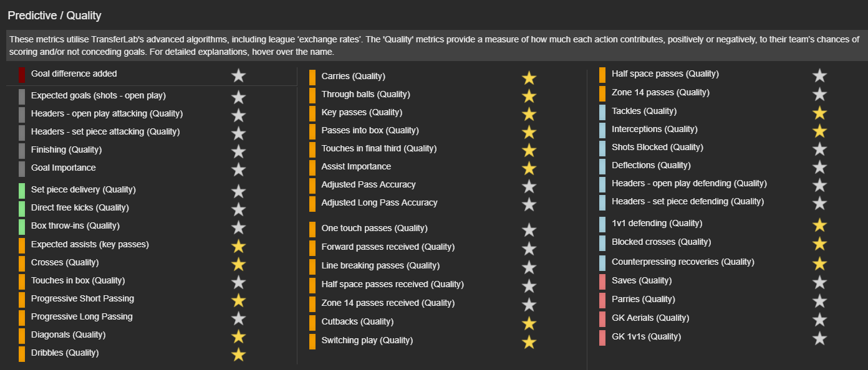The image size is (868, 370).
Task: Click the Predictive / Quality heading
Action: pos(54,16)
